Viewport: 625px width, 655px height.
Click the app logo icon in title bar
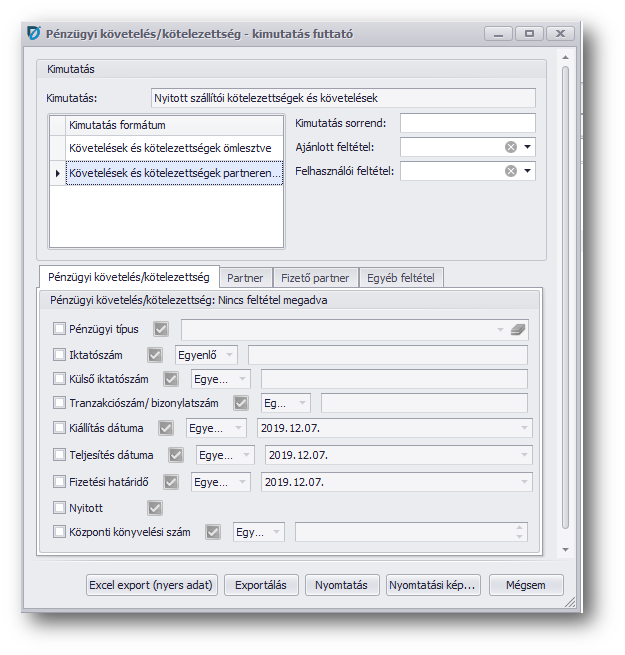pos(34,34)
